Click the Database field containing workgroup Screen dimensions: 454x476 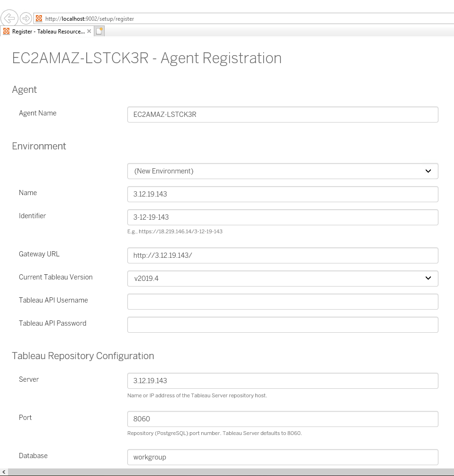pos(282,457)
